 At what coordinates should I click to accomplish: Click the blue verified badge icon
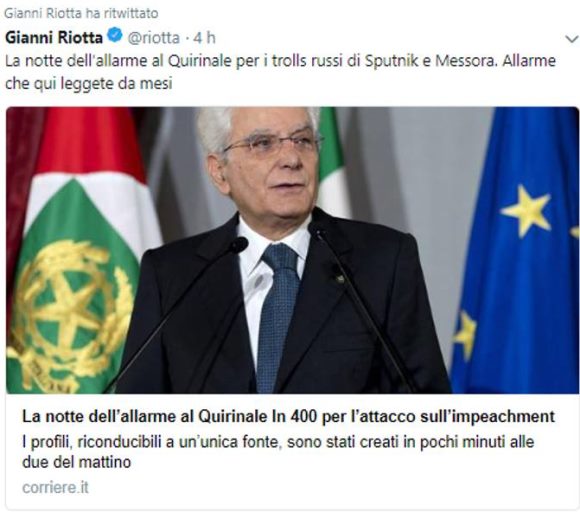[x=115, y=36]
